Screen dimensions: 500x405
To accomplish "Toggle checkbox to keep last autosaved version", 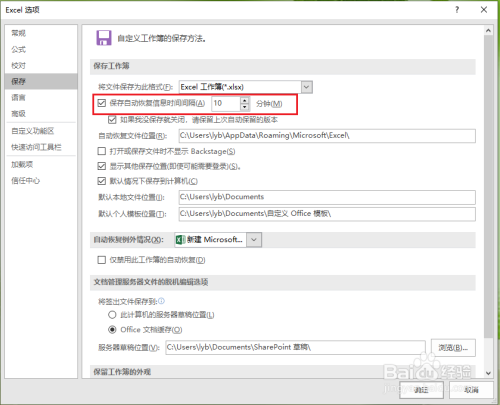I will 112,120.
